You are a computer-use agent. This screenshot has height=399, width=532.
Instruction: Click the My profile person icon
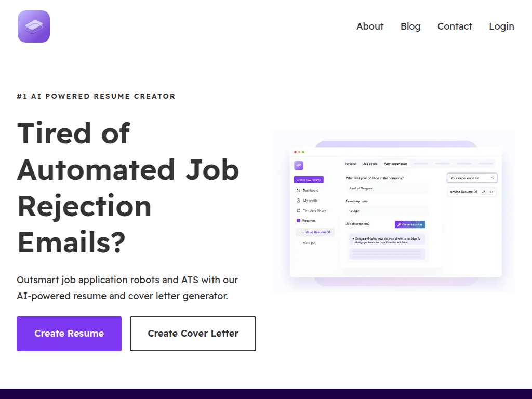tap(298, 201)
